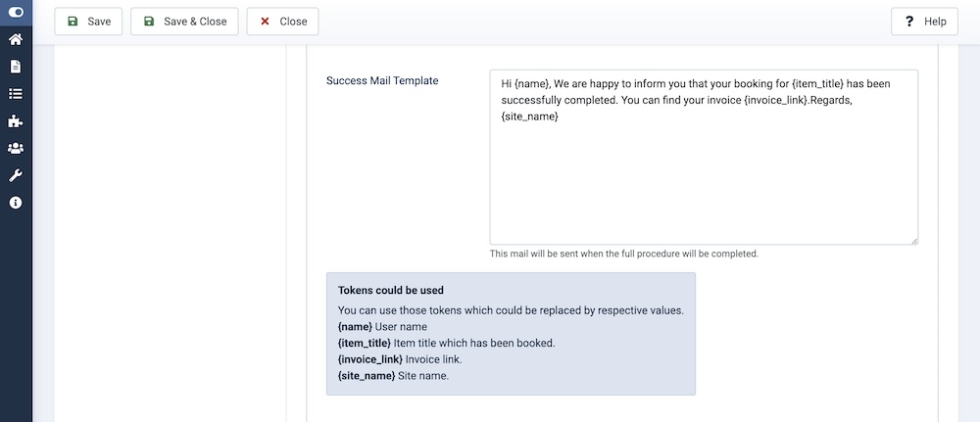Click the red X Close button
The width and height of the screenshot is (980, 422).
pyautogui.click(x=282, y=22)
